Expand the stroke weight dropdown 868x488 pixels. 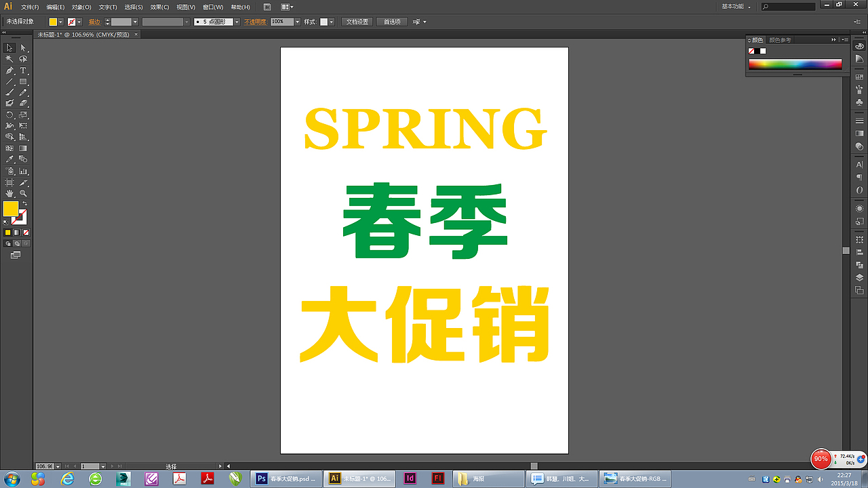point(135,22)
